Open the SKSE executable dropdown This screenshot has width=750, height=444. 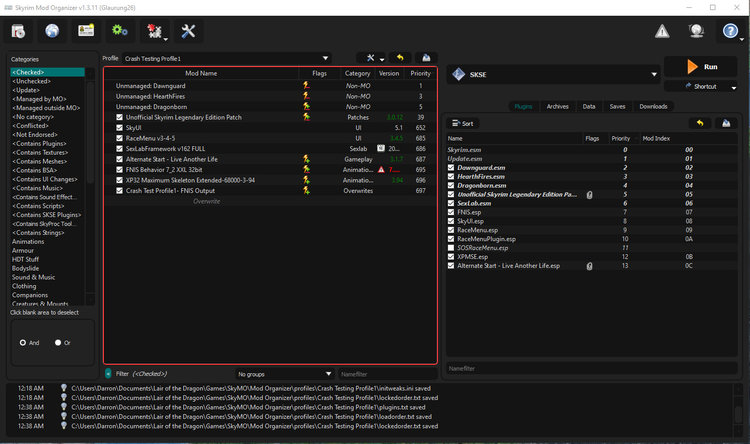pyautogui.click(x=553, y=74)
